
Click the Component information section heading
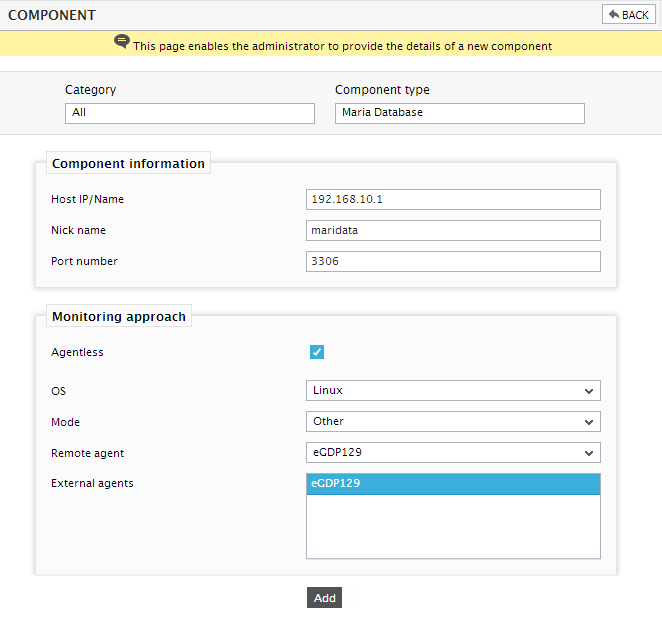128,163
